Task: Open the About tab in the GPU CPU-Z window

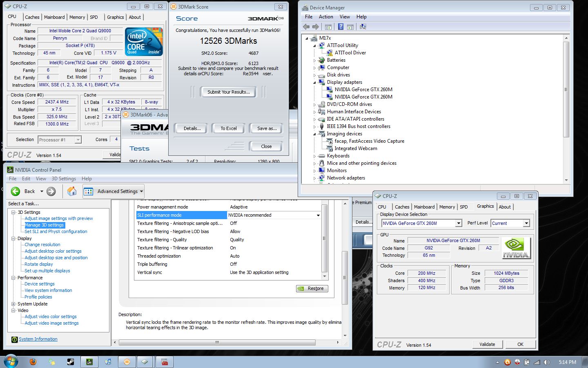Action: point(505,207)
